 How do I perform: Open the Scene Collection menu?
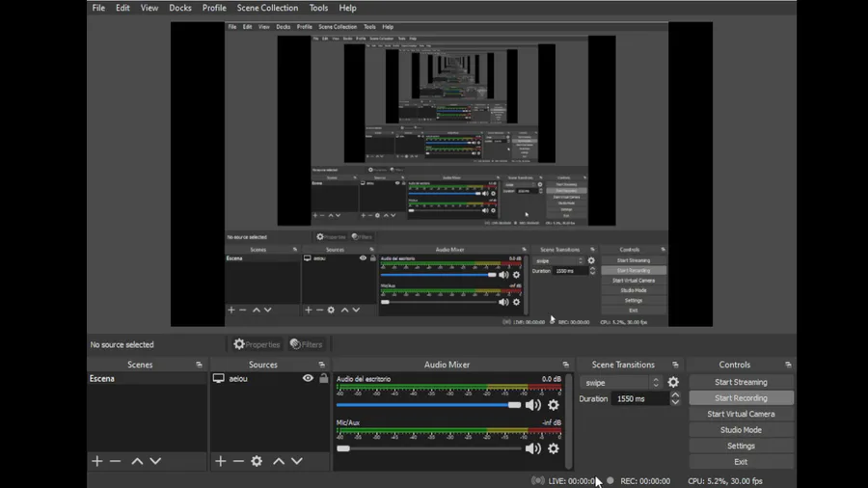[267, 8]
